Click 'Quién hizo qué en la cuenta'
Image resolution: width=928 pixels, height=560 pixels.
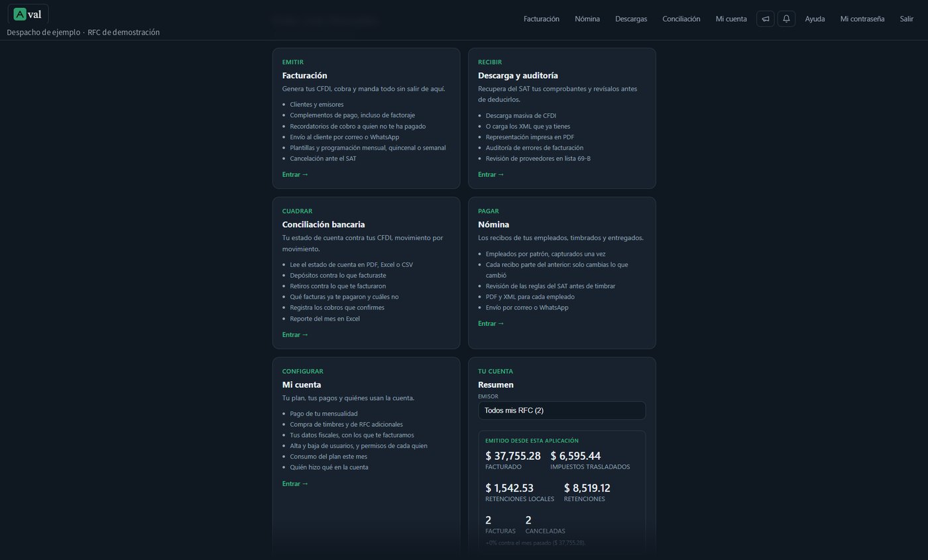[329, 467]
